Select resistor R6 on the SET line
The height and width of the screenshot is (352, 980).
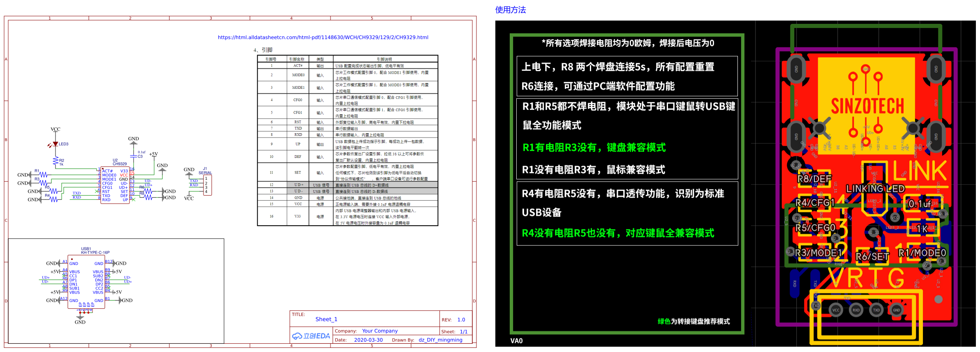(x=148, y=191)
